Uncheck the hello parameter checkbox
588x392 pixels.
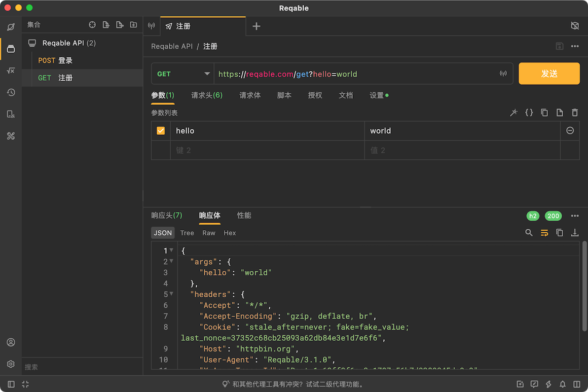point(161,130)
